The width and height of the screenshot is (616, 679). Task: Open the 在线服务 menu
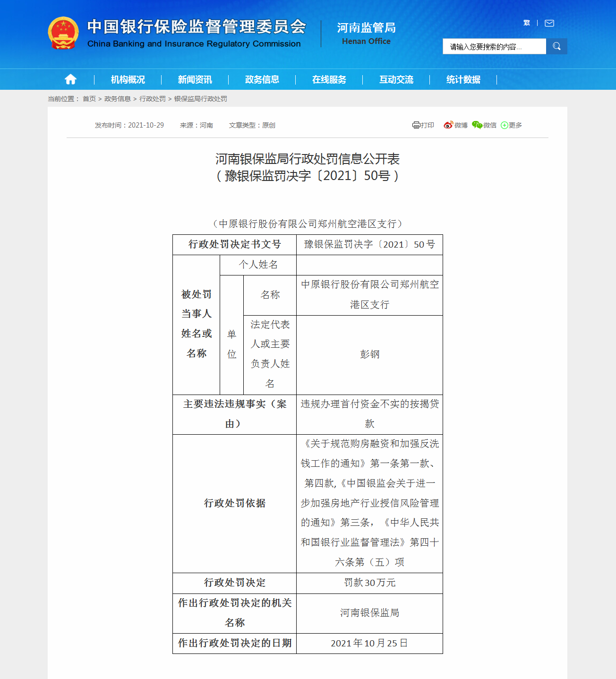click(x=329, y=79)
